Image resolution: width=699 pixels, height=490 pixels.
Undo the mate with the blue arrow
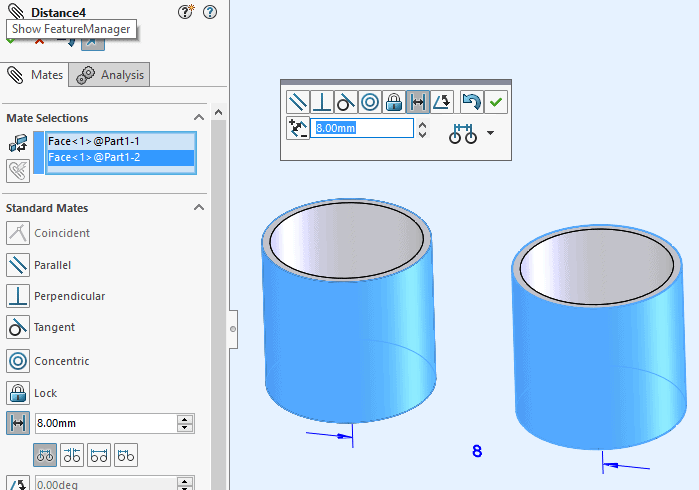471,101
